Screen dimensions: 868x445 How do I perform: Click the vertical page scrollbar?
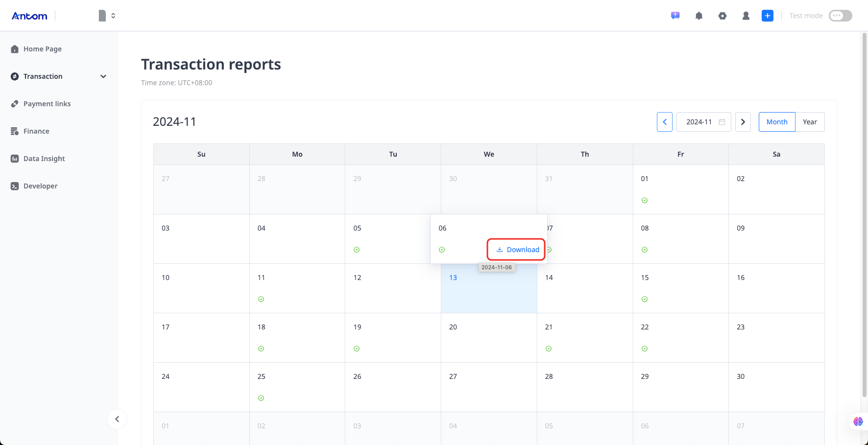tap(865, 215)
